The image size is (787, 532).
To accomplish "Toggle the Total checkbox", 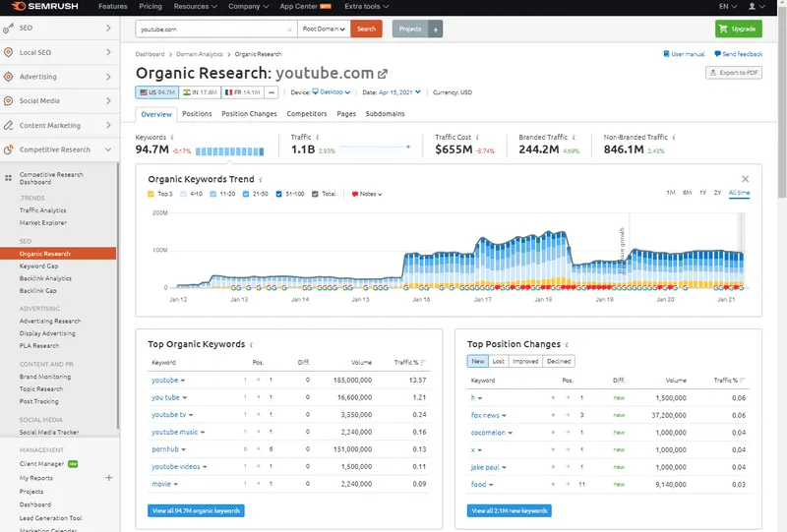I will pyautogui.click(x=315, y=194).
